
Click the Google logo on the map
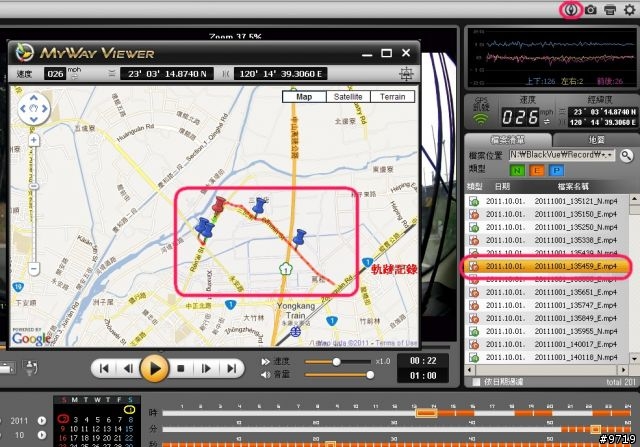coord(31,338)
